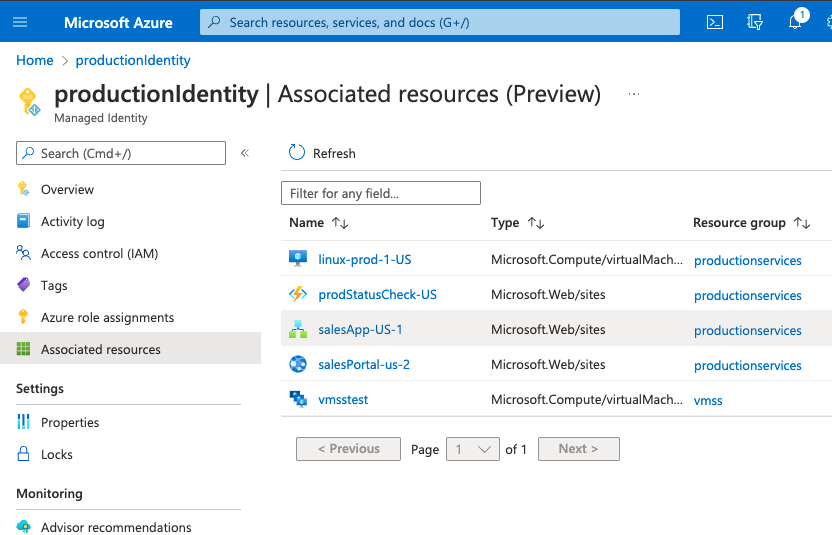This screenshot has height=535, width=832.
Task: Click the Filter for any field box
Action: click(381, 193)
